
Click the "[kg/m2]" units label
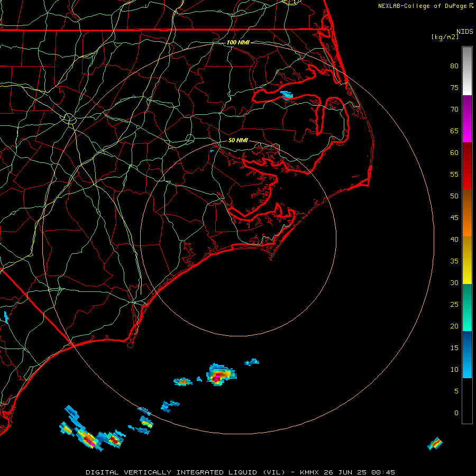pos(445,37)
